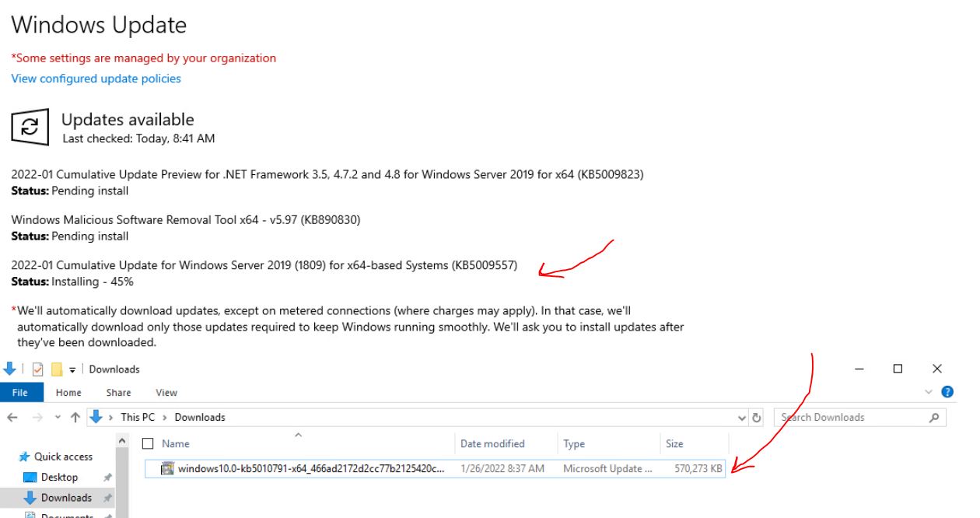Refresh the Downloads folder view
This screenshot has width=980, height=518.
click(758, 418)
